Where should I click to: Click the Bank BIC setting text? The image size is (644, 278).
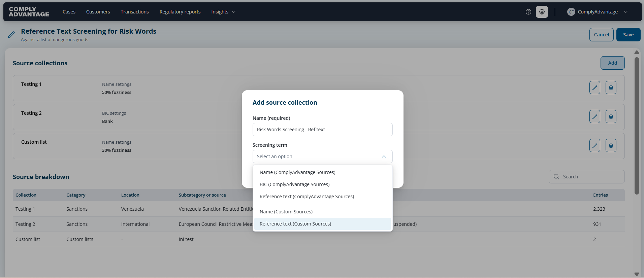click(x=107, y=121)
